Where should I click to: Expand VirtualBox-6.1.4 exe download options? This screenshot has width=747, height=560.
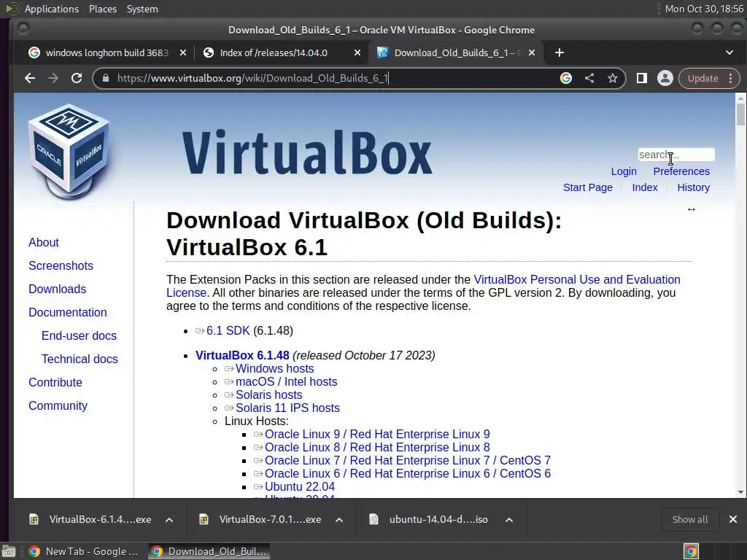point(169,519)
